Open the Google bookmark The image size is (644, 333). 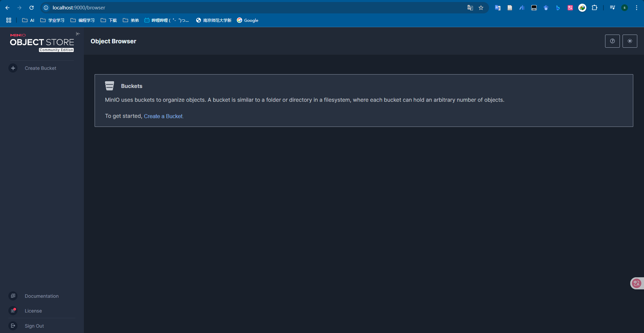pos(248,20)
